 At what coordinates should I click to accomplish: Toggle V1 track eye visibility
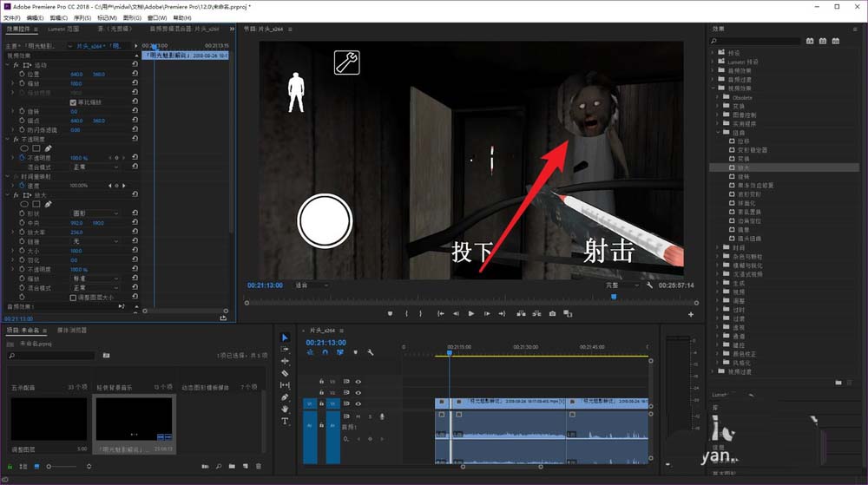358,403
